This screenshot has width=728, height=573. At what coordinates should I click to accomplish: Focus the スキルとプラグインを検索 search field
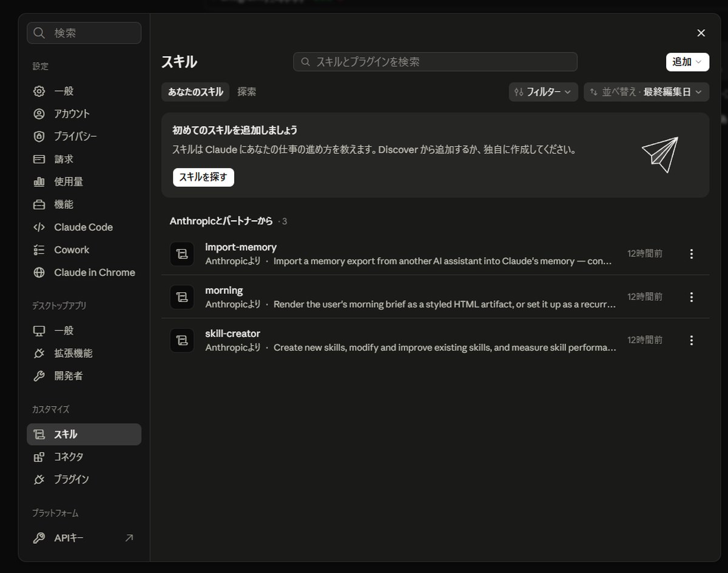pyautogui.click(x=435, y=62)
